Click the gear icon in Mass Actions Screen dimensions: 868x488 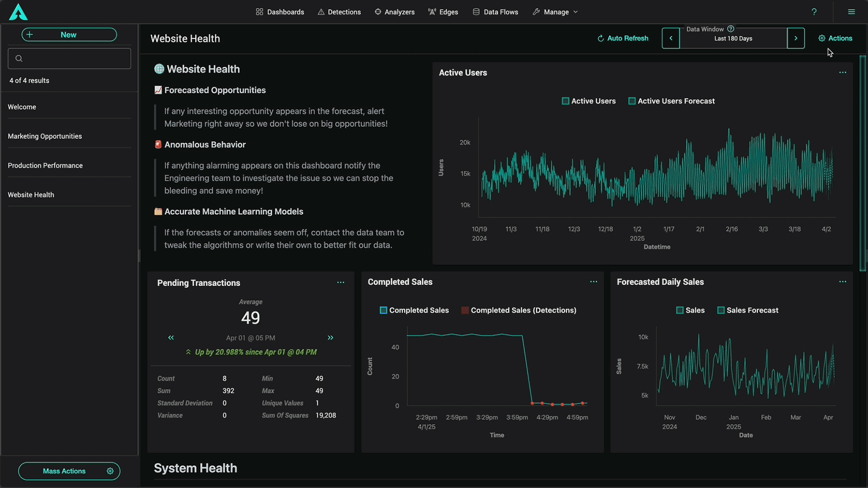tap(110, 471)
